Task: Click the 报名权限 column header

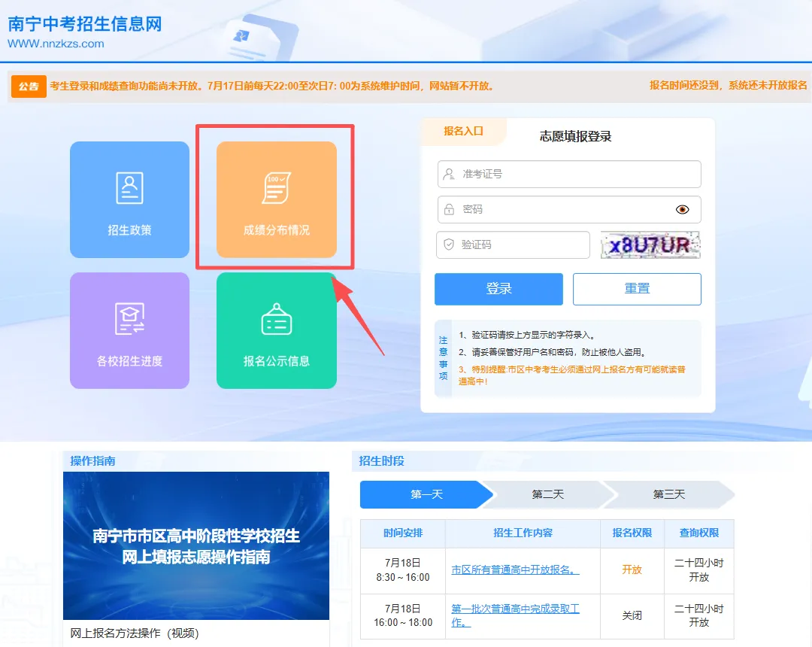Action: 632,533
